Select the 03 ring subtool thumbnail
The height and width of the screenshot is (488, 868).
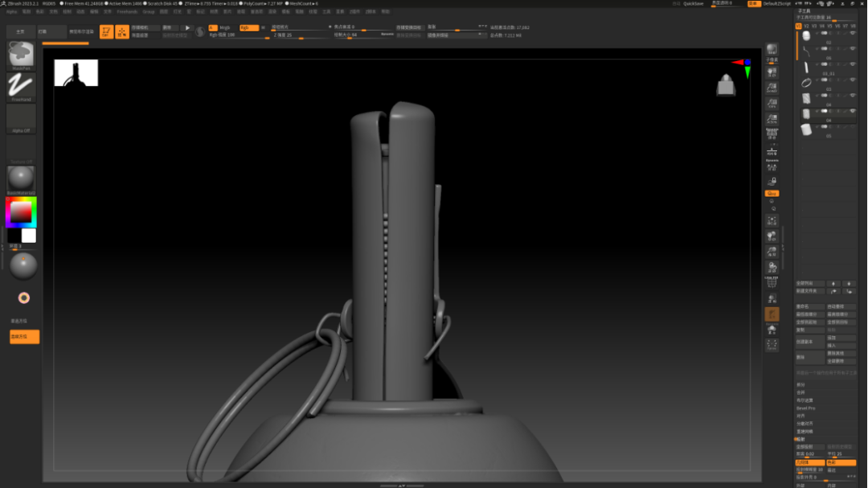coord(806,83)
